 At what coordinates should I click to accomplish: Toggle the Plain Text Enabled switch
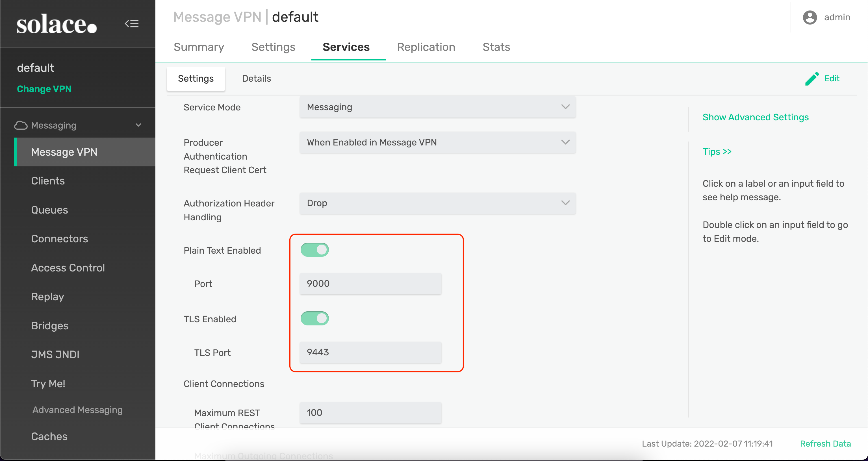tap(314, 250)
